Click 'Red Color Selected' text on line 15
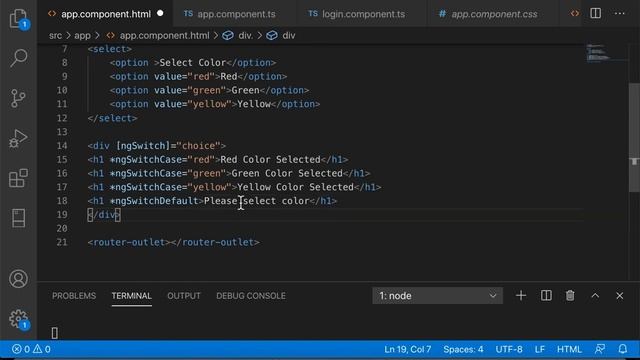640x360 pixels. [x=270, y=159]
